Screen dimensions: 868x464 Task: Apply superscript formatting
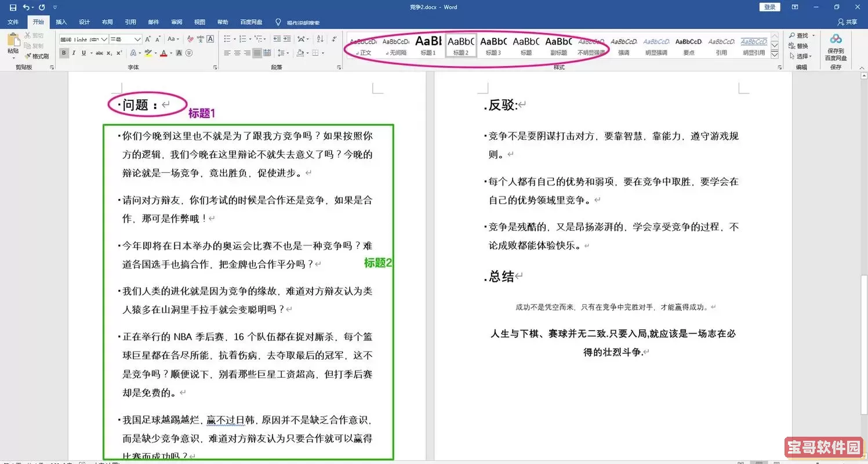pyautogui.click(x=118, y=52)
